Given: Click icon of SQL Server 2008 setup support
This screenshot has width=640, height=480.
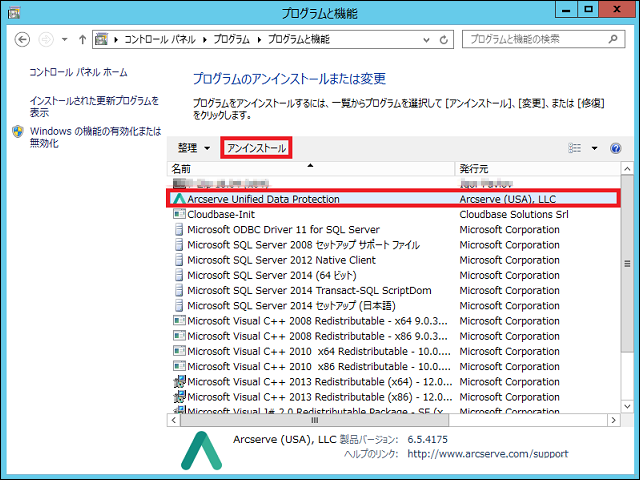Looking at the screenshot, I should pyautogui.click(x=179, y=244).
